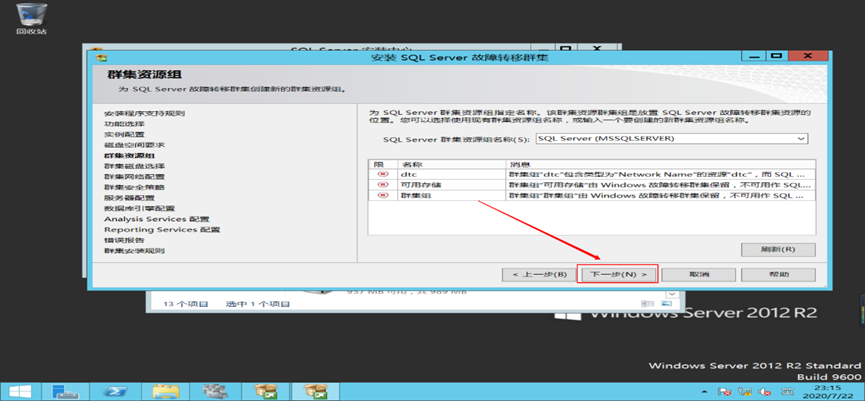
Task: Open the SQL Server 群集资源组名称 dropdown arrow
Action: tap(802, 139)
